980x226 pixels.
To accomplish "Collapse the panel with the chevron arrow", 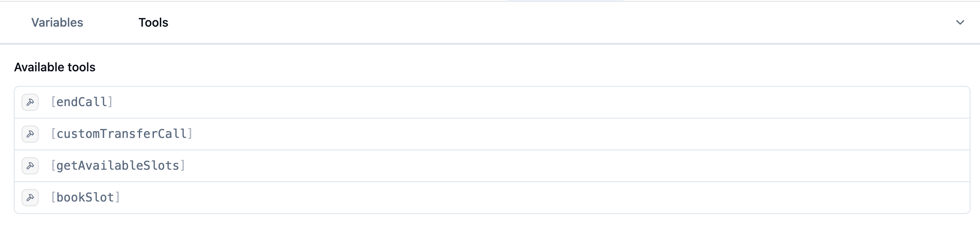I will pyautogui.click(x=960, y=22).
